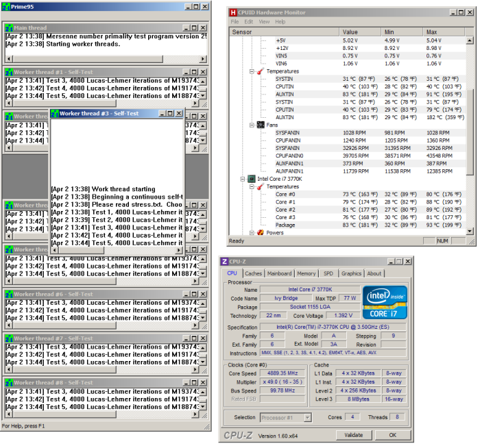Click the Min column header

(402, 32)
